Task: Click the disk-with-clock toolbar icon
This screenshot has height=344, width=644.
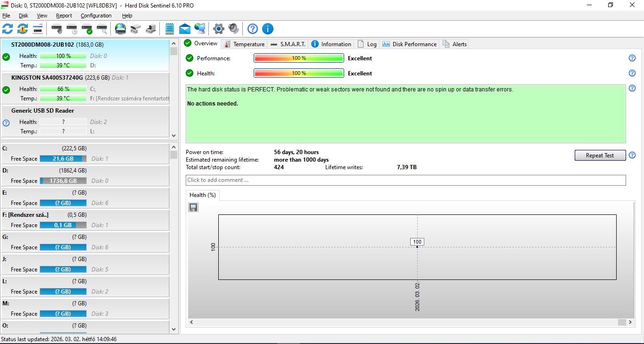Action: tap(72, 29)
